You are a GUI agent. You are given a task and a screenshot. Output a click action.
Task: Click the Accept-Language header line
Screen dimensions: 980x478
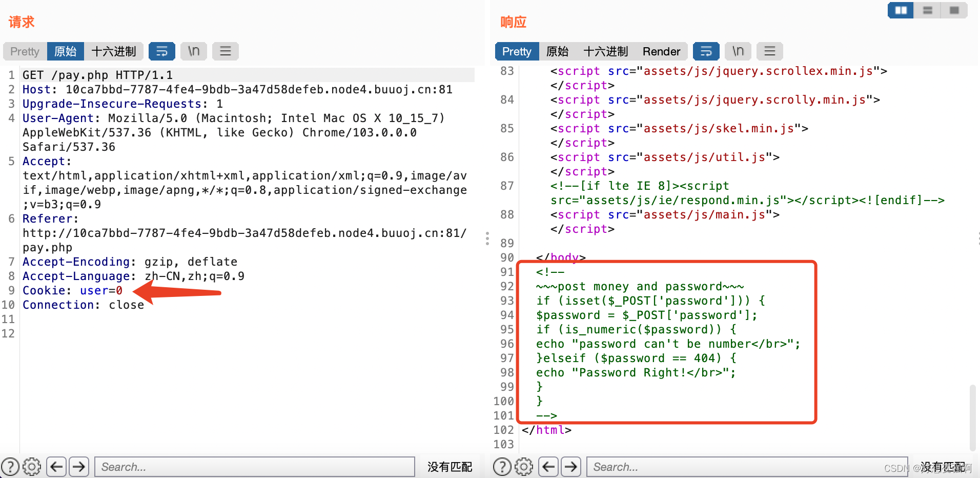click(x=133, y=276)
